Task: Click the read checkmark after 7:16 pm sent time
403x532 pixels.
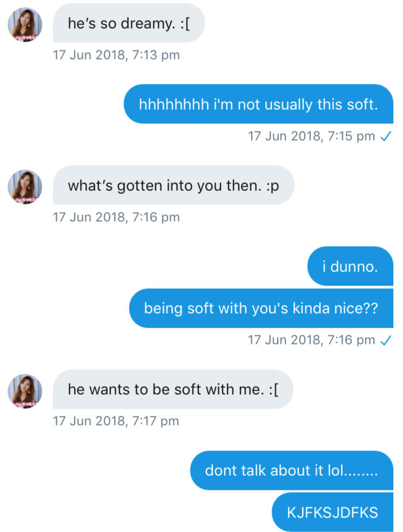Action: click(386, 340)
